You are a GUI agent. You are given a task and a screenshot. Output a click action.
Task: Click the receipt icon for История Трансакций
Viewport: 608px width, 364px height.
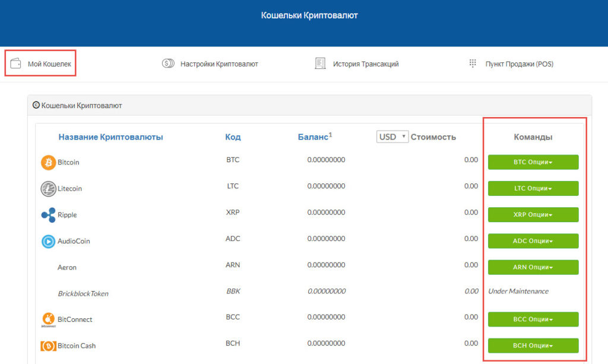point(320,63)
